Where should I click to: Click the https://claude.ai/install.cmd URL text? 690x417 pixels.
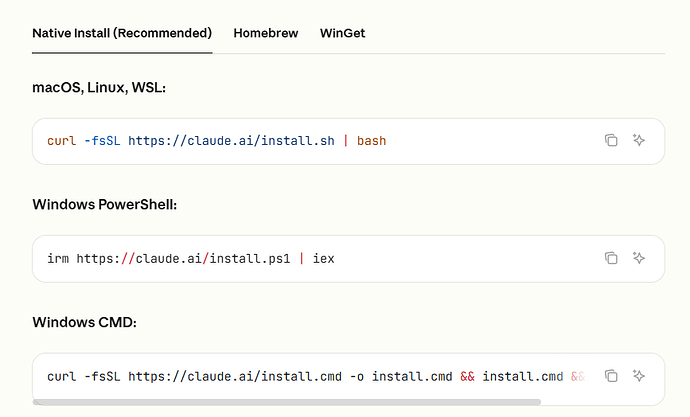235,377
